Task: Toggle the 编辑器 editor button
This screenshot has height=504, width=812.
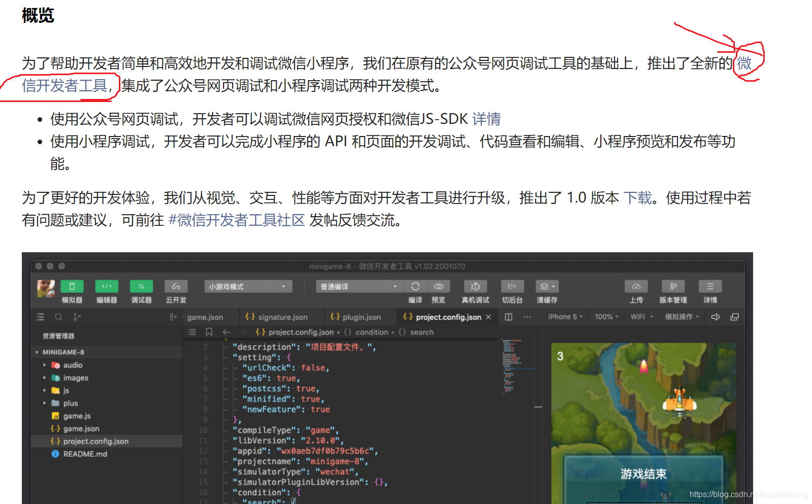Action: tap(107, 286)
